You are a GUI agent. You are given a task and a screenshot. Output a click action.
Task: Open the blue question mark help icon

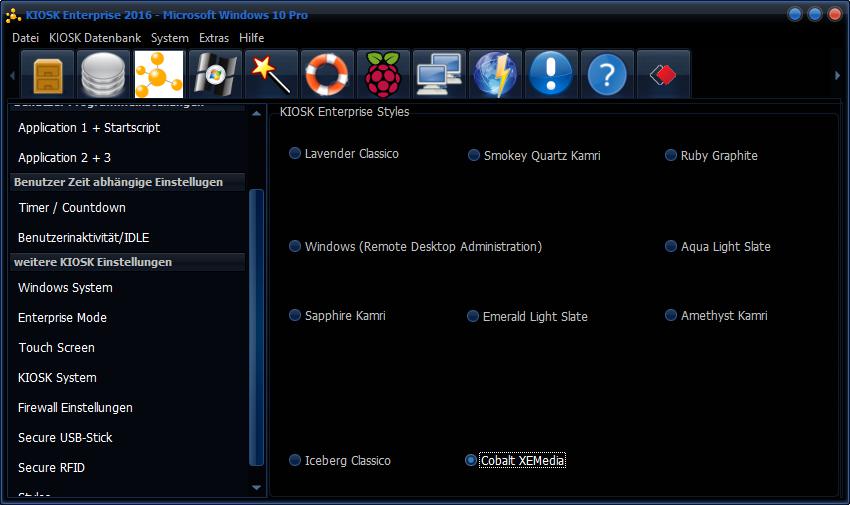607,74
